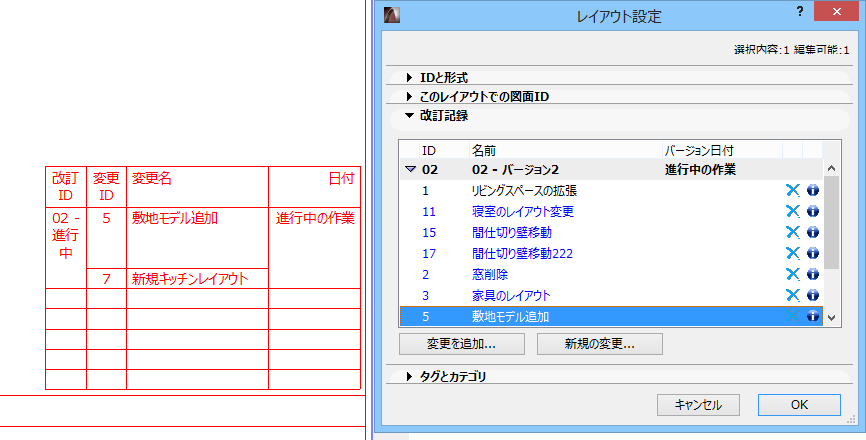Viewport: 866px width, 440px height.
Task: Sort list by バージョン日付 column header
Action: [x=722, y=150]
